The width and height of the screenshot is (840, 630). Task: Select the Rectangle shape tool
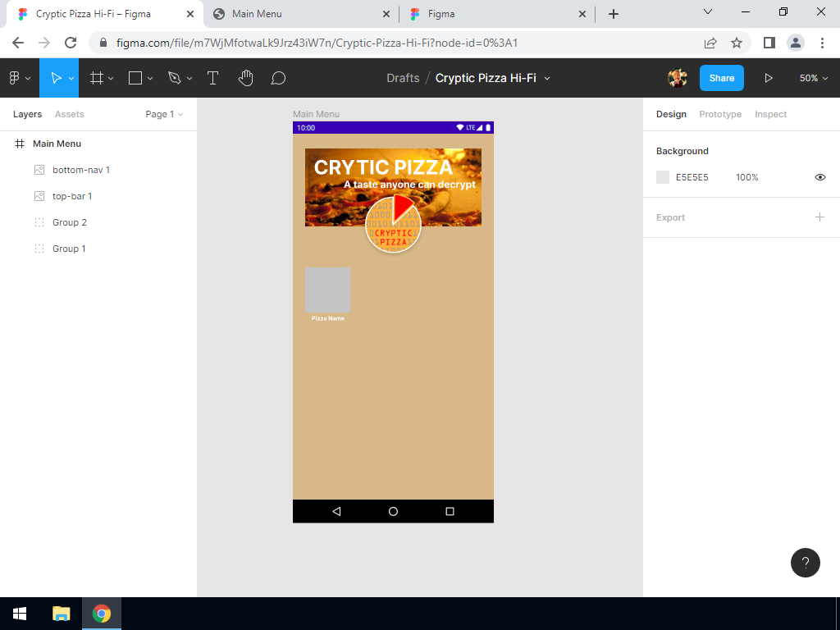click(x=135, y=78)
